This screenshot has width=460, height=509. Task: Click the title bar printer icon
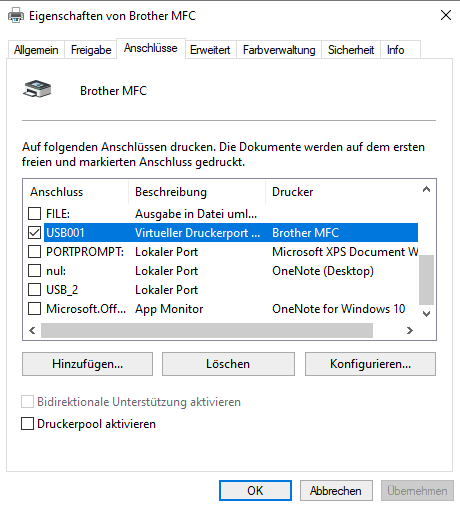16,15
